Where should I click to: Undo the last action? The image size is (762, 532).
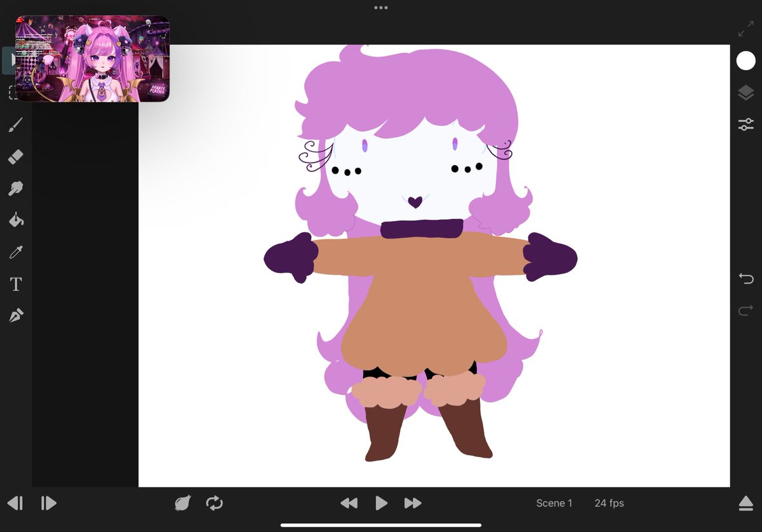pos(745,278)
